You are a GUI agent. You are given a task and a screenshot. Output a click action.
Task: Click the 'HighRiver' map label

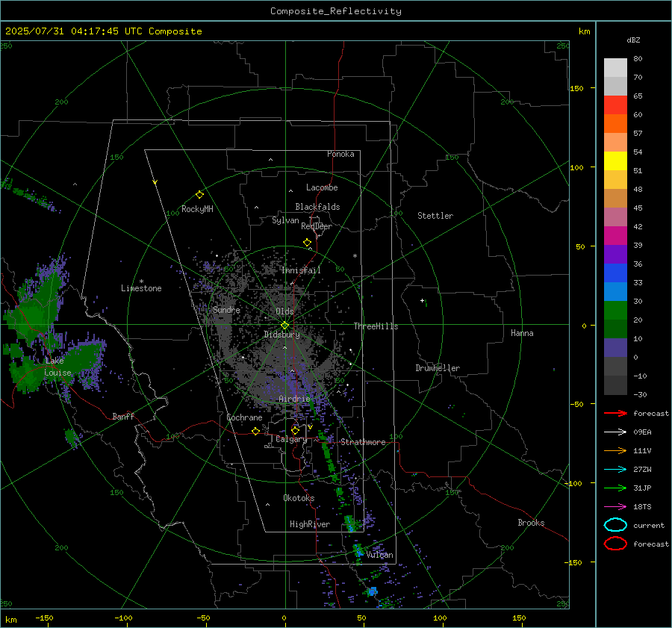[x=310, y=524]
